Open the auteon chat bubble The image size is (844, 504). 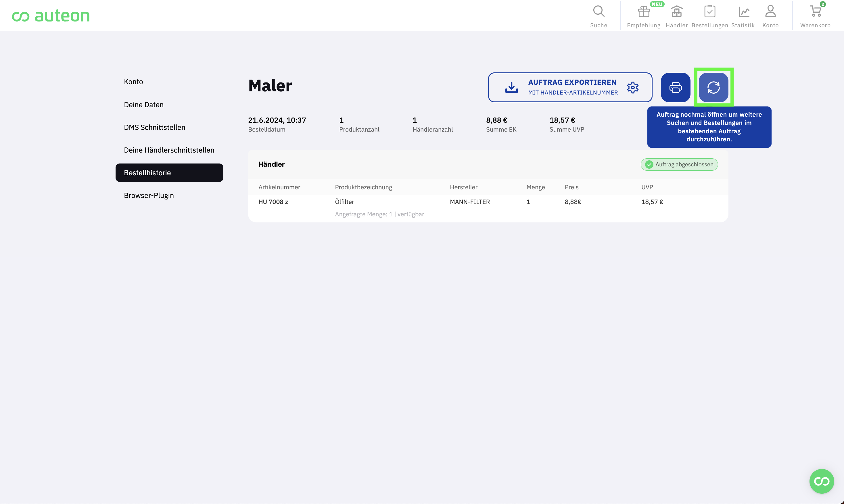pos(822,481)
